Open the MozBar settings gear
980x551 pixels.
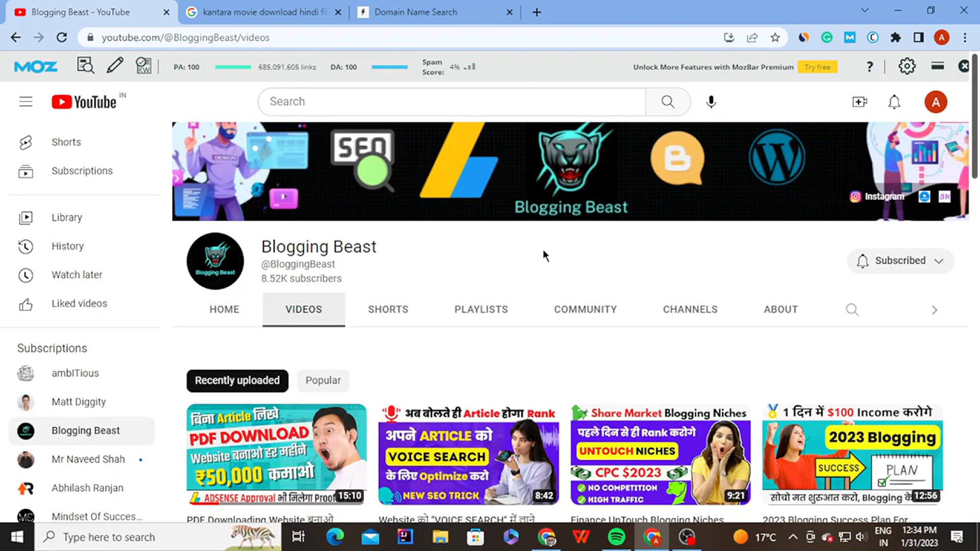[907, 66]
